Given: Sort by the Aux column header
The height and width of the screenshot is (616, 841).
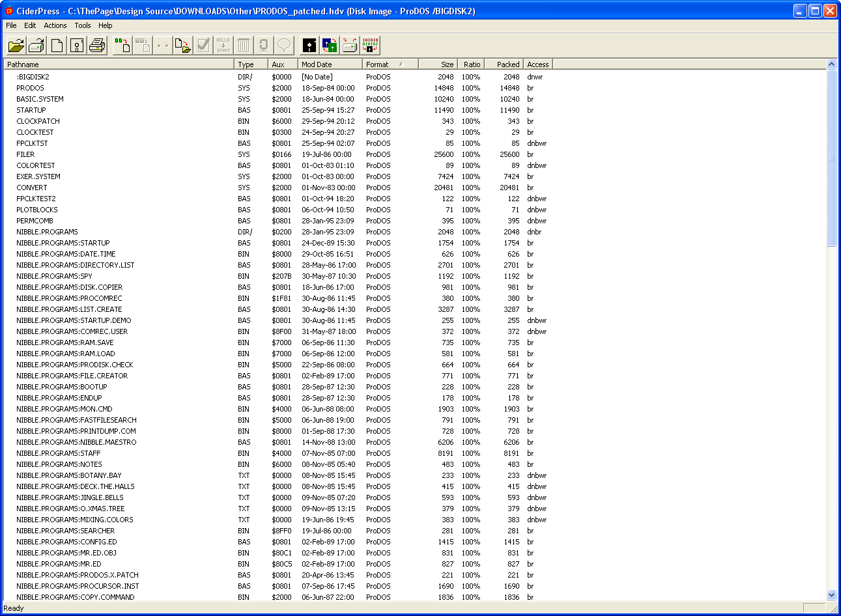Looking at the screenshot, I should click(x=283, y=64).
